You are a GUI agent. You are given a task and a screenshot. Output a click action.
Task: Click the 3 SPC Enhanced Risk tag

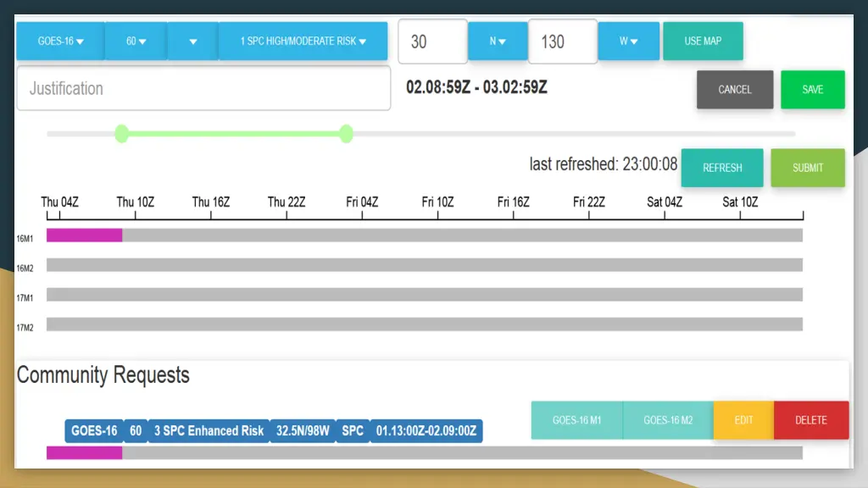[209, 431]
